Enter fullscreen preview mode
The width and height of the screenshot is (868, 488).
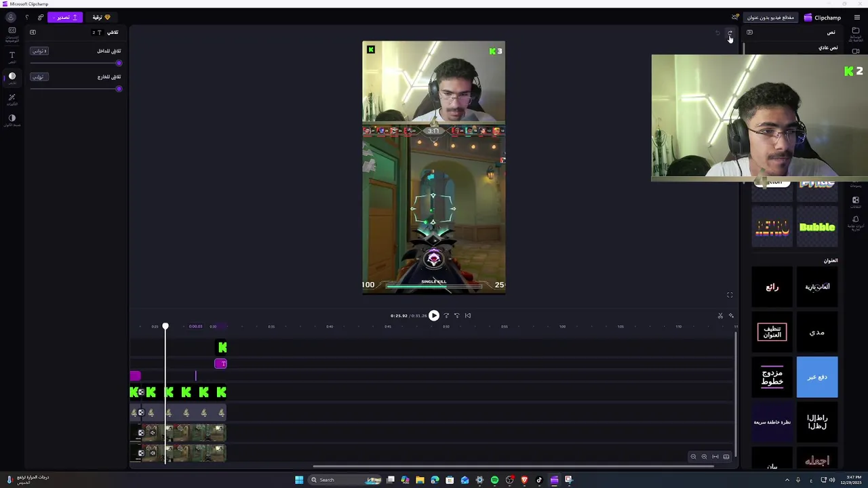coord(730,295)
